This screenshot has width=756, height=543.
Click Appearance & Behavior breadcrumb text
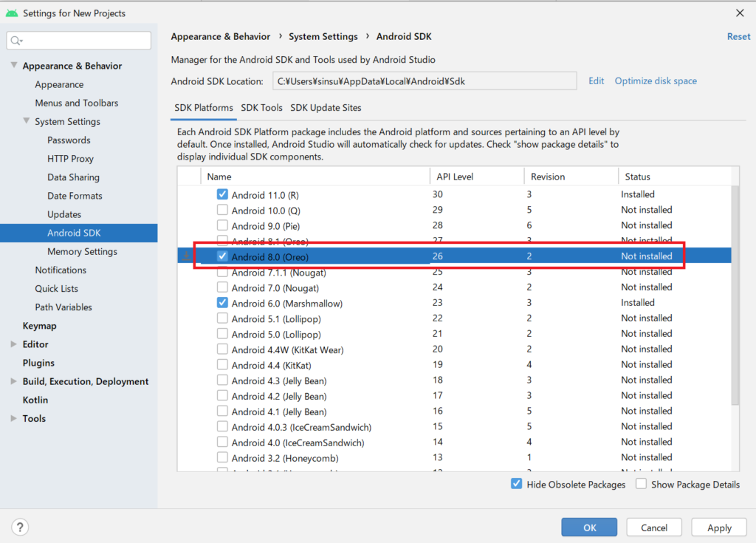220,37
